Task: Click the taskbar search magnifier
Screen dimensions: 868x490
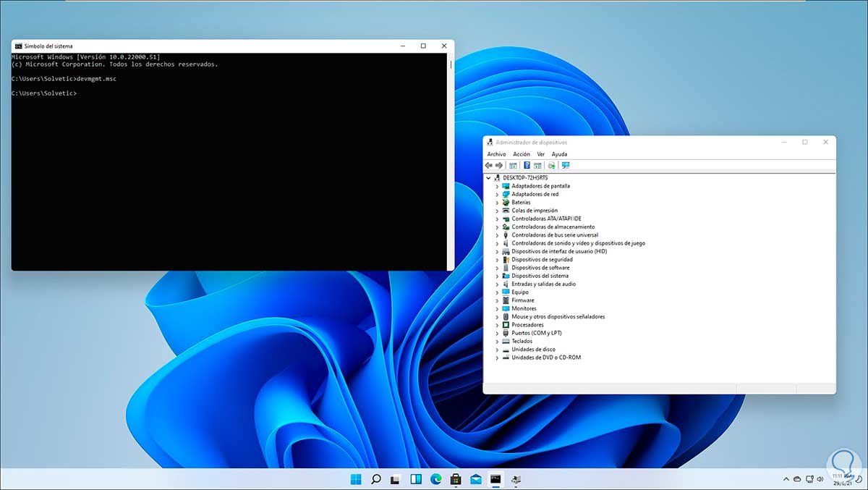Action: click(x=376, y=479)
